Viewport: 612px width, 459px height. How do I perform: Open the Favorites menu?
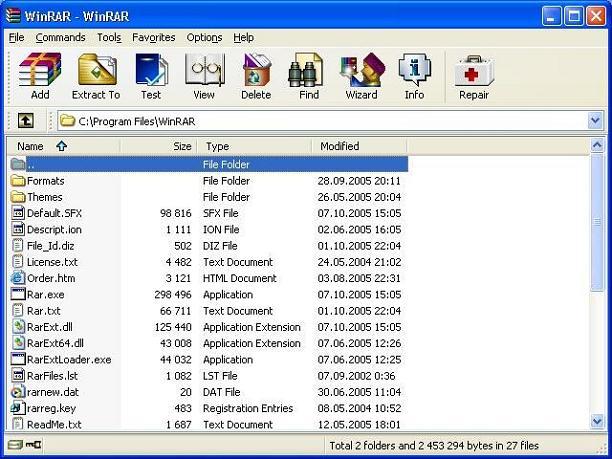[153, 37]
